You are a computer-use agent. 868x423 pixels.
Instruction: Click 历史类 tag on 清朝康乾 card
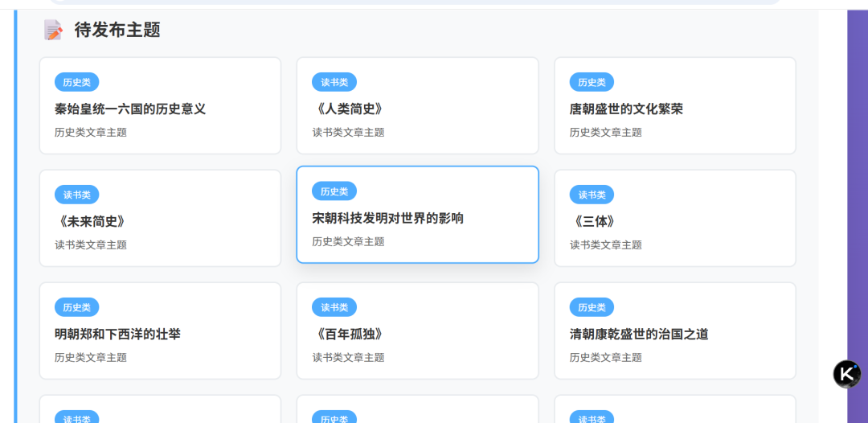tap(592, 307)
